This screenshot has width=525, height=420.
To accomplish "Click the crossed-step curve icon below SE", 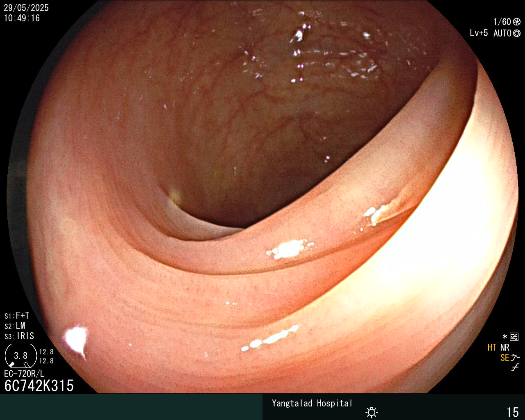I will click(515, 367).
